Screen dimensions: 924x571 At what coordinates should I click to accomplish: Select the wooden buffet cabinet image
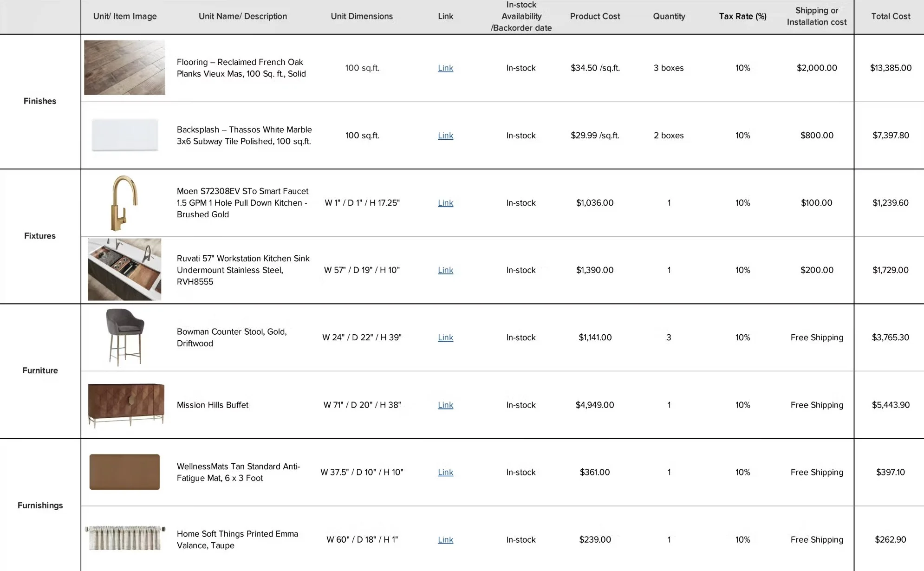[x=126, y=405]
